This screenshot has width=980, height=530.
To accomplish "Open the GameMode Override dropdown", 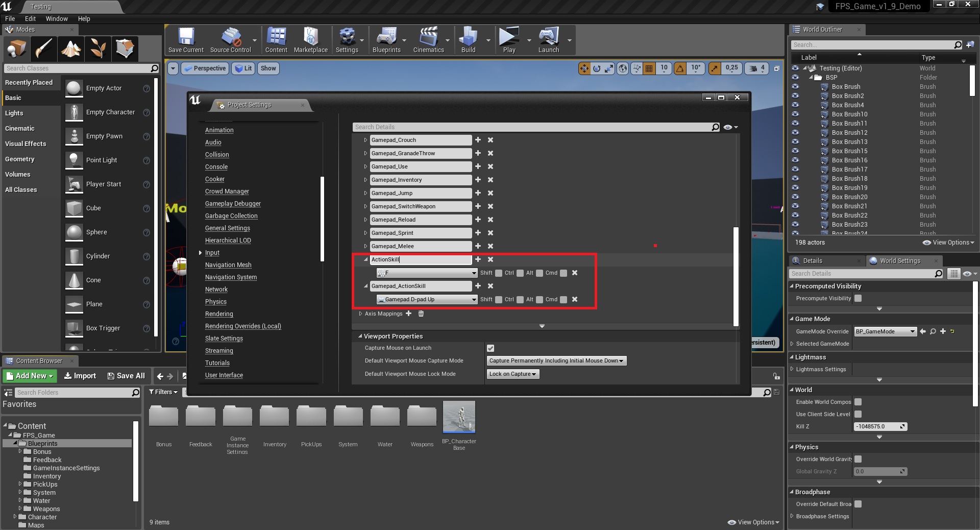I will tap(885, 332).
